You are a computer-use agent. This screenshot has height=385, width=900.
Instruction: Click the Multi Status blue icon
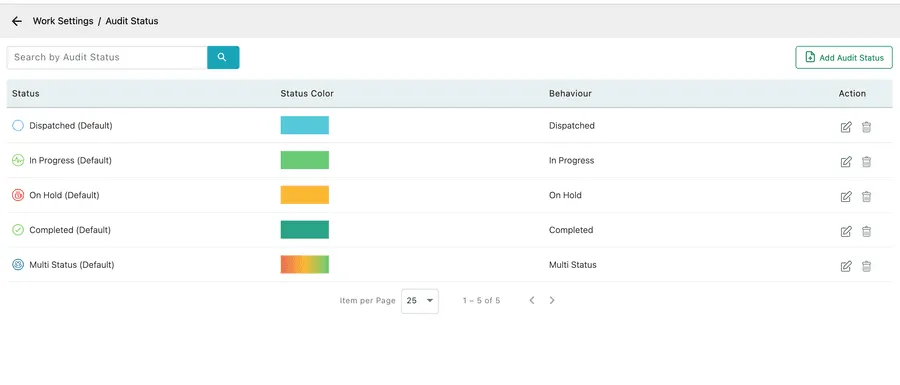click(x=18, y=265)
